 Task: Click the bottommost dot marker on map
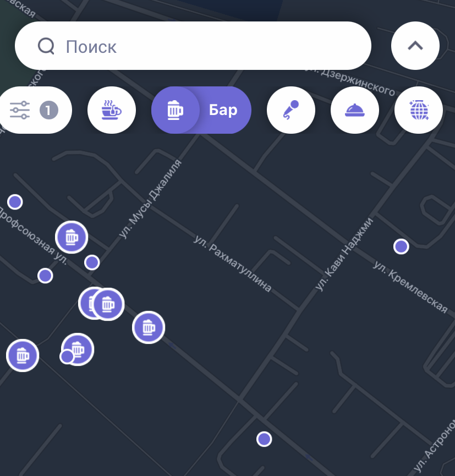264,439
